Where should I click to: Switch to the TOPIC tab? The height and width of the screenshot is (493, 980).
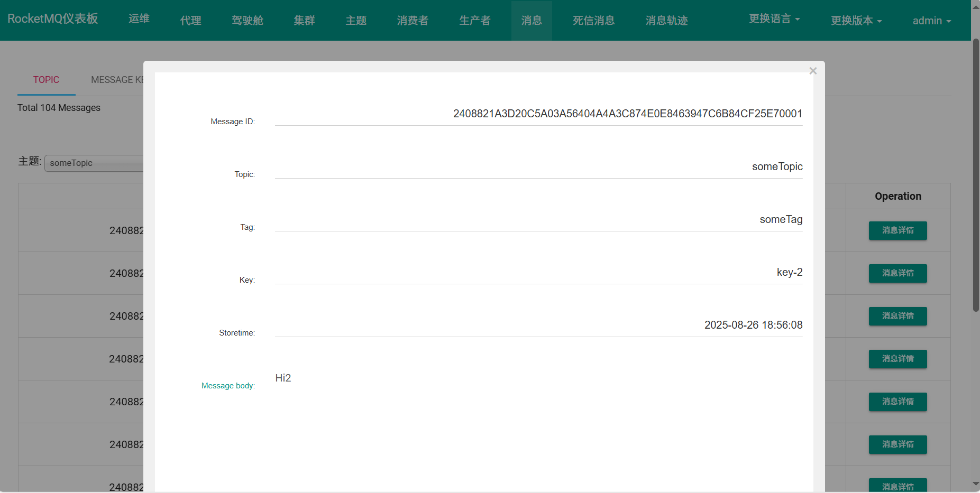tap(46, 80)
